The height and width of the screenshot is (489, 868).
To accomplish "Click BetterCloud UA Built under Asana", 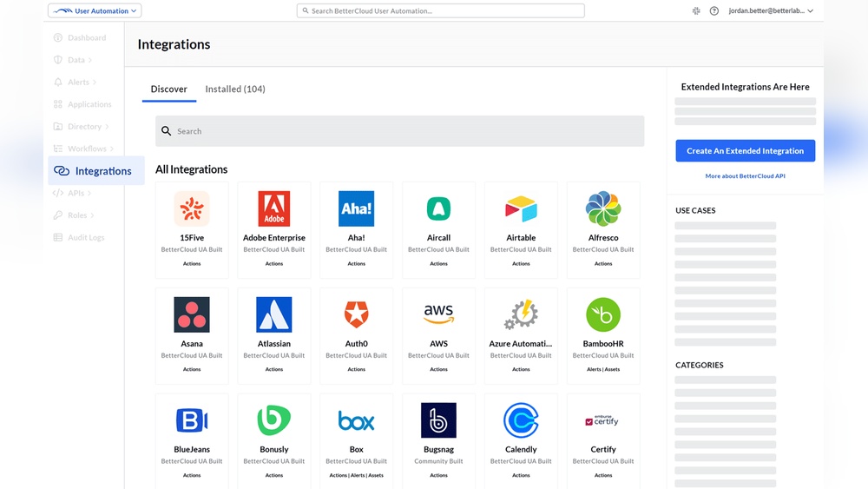I will point(192,355).
